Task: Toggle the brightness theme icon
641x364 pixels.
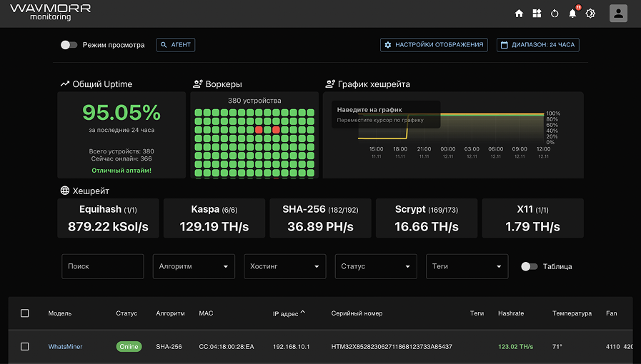Action: click(x=590, y=14)
